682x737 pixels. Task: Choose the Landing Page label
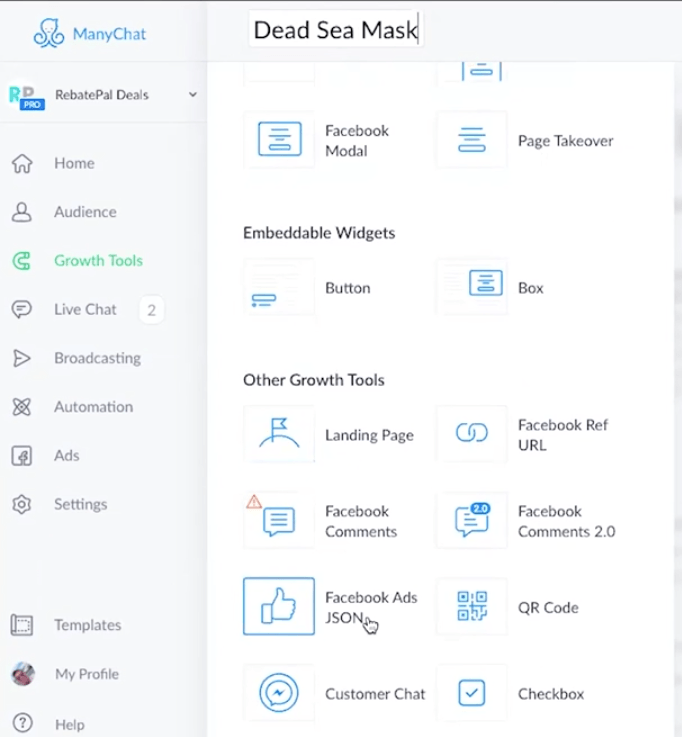point(369,435)
